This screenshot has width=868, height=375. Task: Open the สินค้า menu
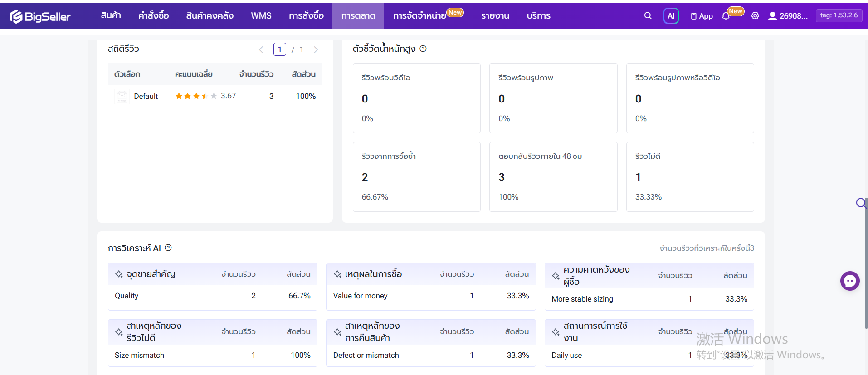[111, 15]
